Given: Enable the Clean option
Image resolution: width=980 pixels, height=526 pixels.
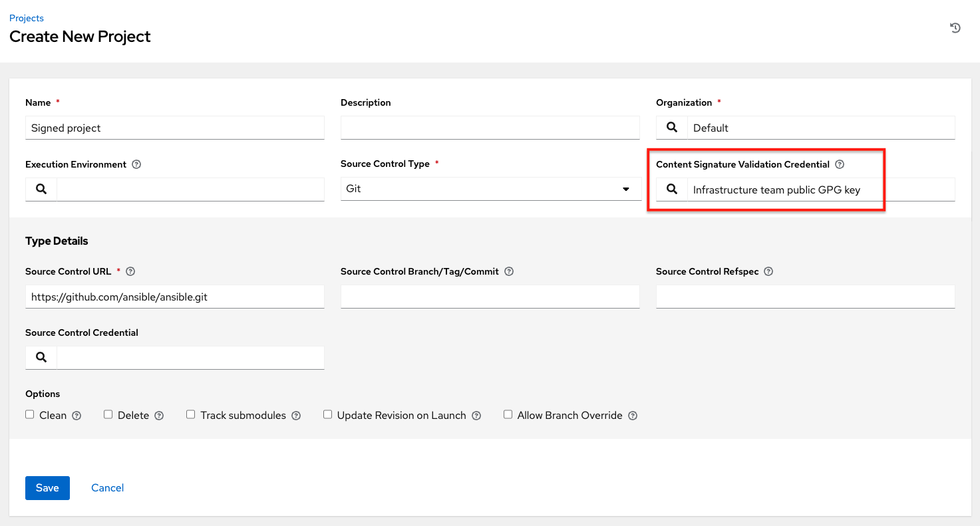Looking at the screenshot, I should point(29,414).
